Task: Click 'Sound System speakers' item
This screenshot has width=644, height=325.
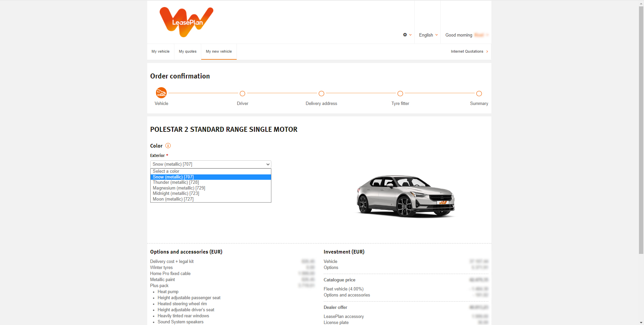Action: [180, 322]
